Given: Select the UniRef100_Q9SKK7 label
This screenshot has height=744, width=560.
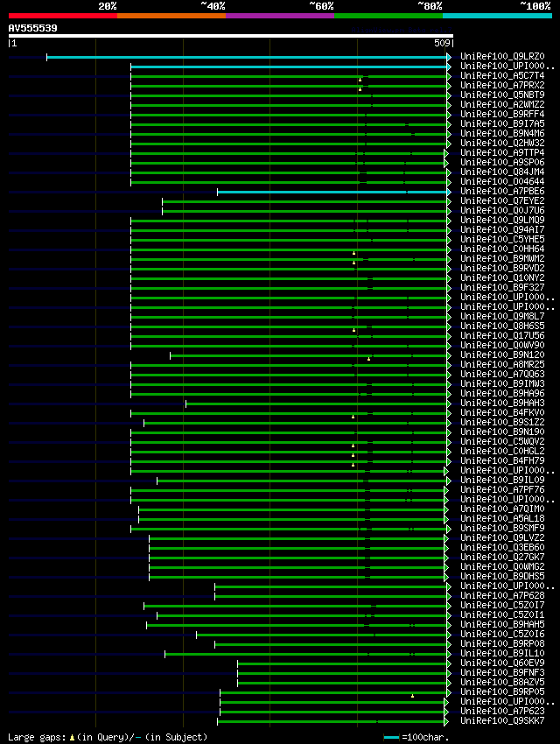Looking at the screenshot, I should coord(502,721).
